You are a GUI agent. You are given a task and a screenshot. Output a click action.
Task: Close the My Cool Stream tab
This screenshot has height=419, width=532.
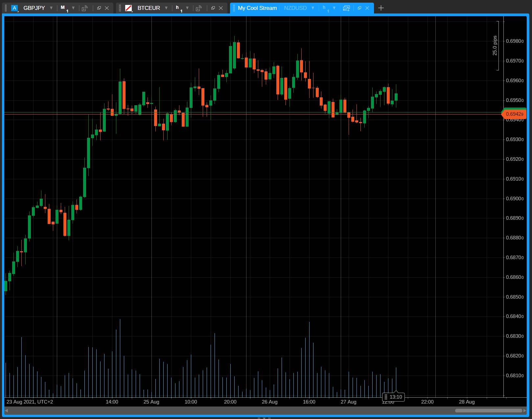point(367,8)
